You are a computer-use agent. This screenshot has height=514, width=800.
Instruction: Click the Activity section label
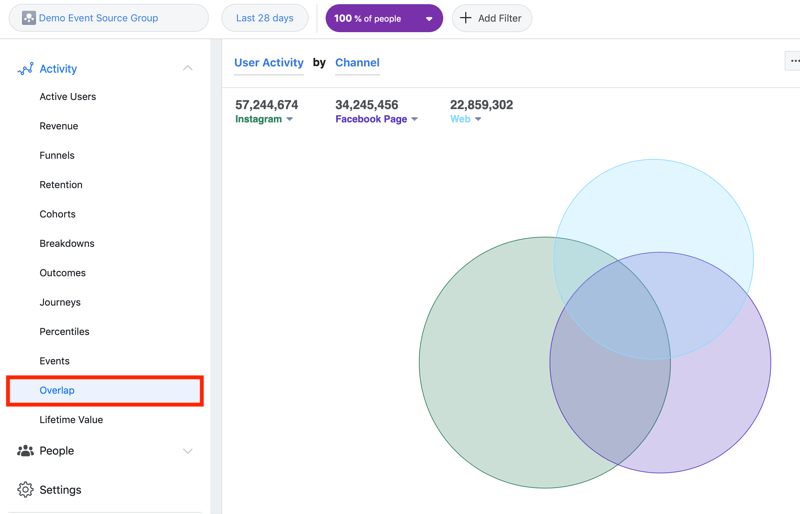click(58, 69)
